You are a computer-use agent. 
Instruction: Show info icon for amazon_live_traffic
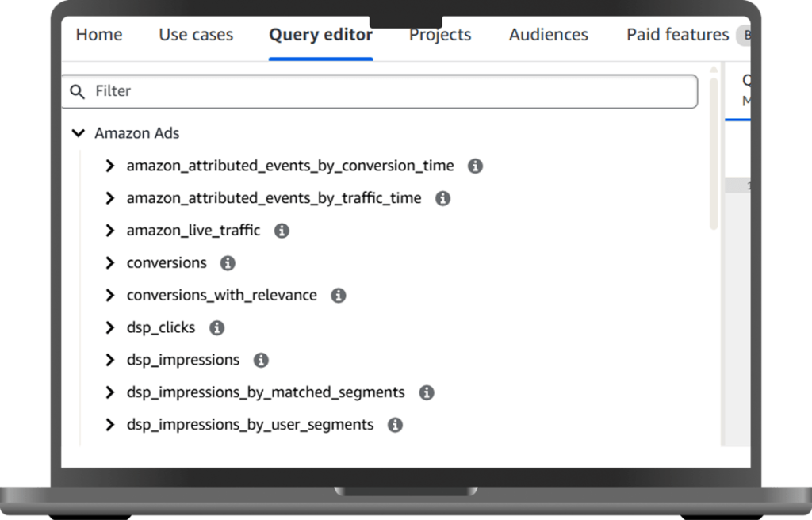[282, 231]
